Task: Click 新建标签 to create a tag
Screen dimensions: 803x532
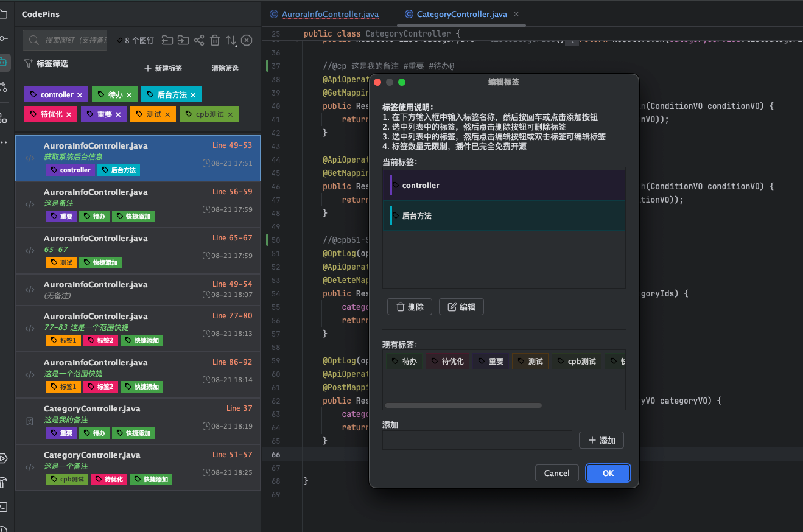Action: click(163, 68)
